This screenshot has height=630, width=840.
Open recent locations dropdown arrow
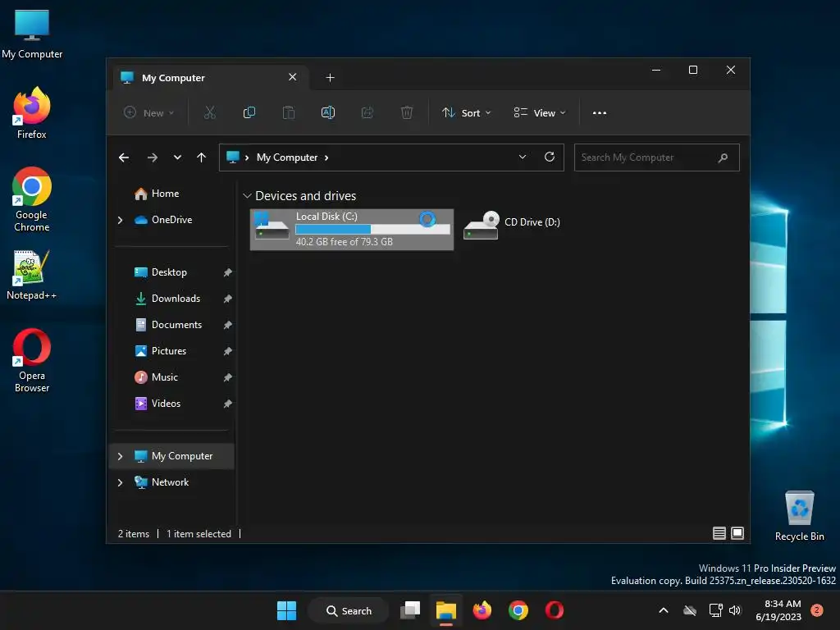pyautogui.click(x=177, y=157)
